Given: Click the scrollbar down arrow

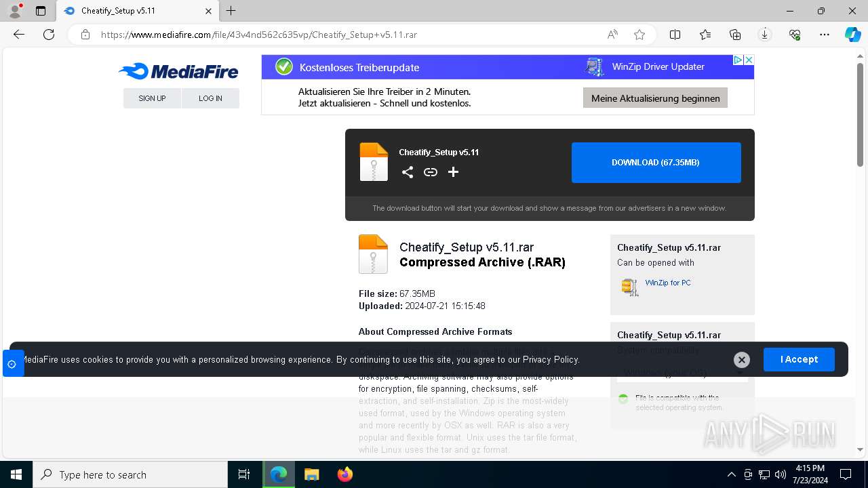Looking at the screenshot, I should (x=860, y=449).
